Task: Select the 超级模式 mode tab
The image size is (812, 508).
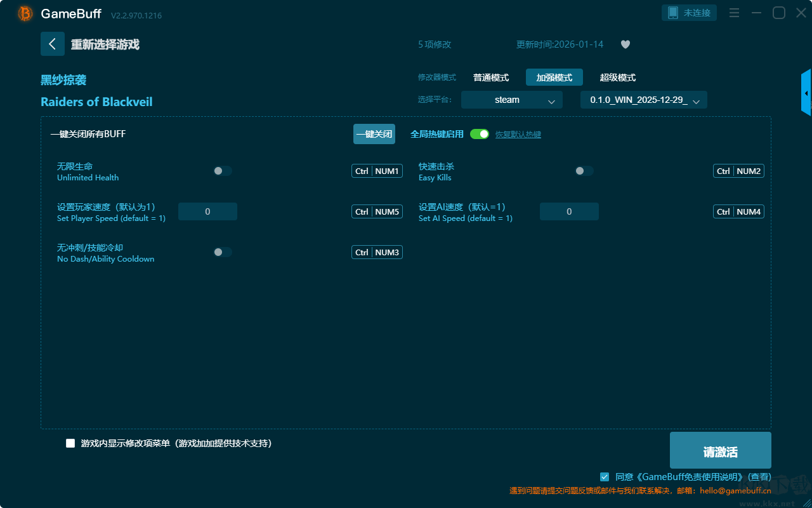Action: click(x=618, y=77)
